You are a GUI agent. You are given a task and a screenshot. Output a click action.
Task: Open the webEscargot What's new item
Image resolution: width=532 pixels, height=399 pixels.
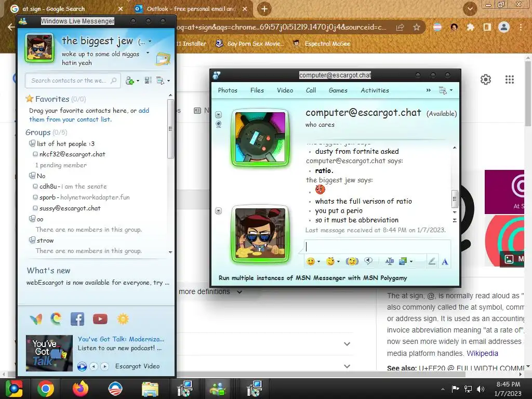click(x=98, y=282)
